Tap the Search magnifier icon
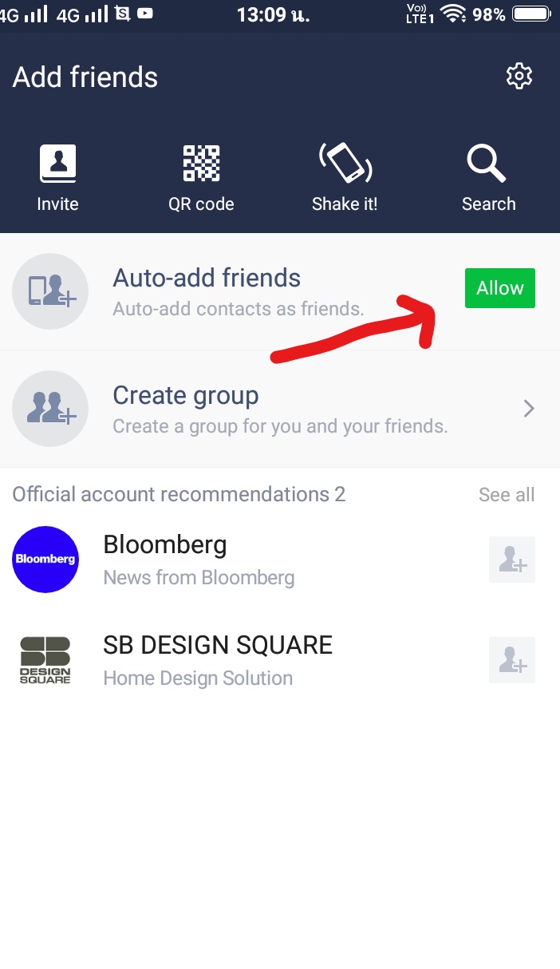The width and height of the screenshot is (560, 969). tap(487, 164)
